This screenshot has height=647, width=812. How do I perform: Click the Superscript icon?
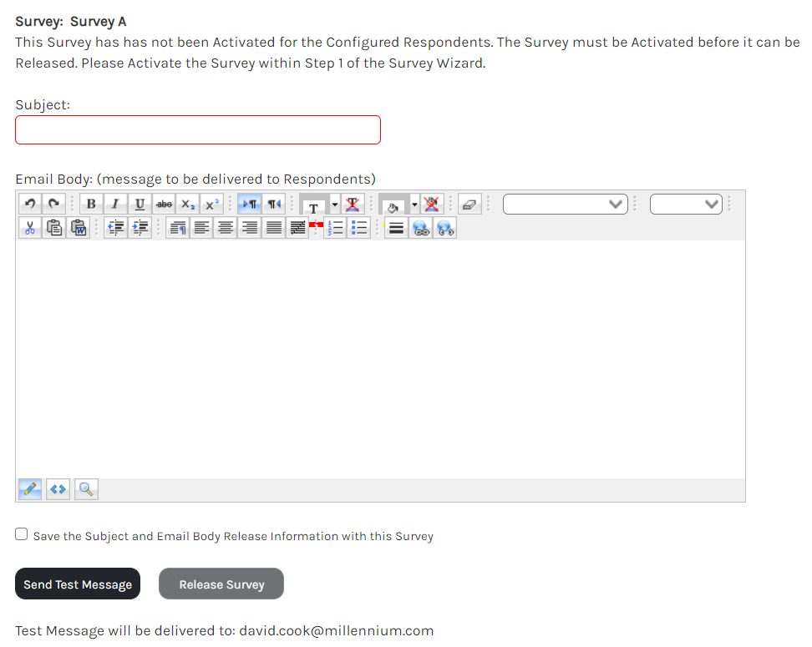click(212, 205)
